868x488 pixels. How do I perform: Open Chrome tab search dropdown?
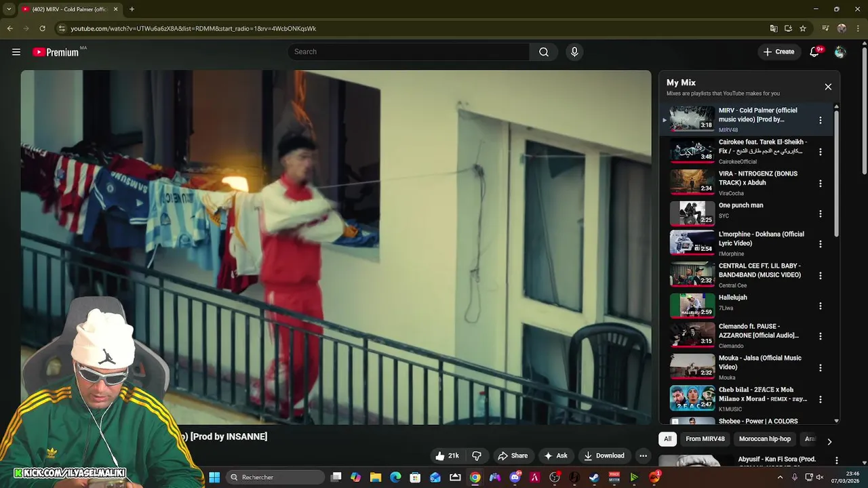(9, 9)
